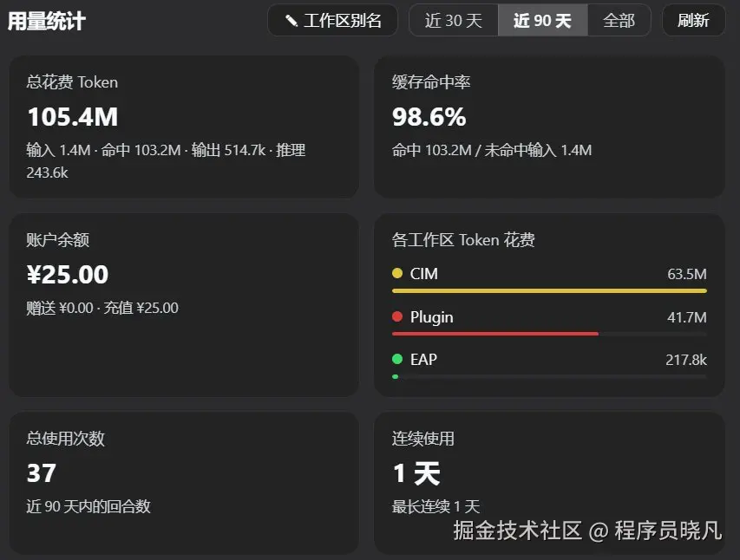Click the green EAP workspace dot
740x560 pixels.
[x=397, y=359]
